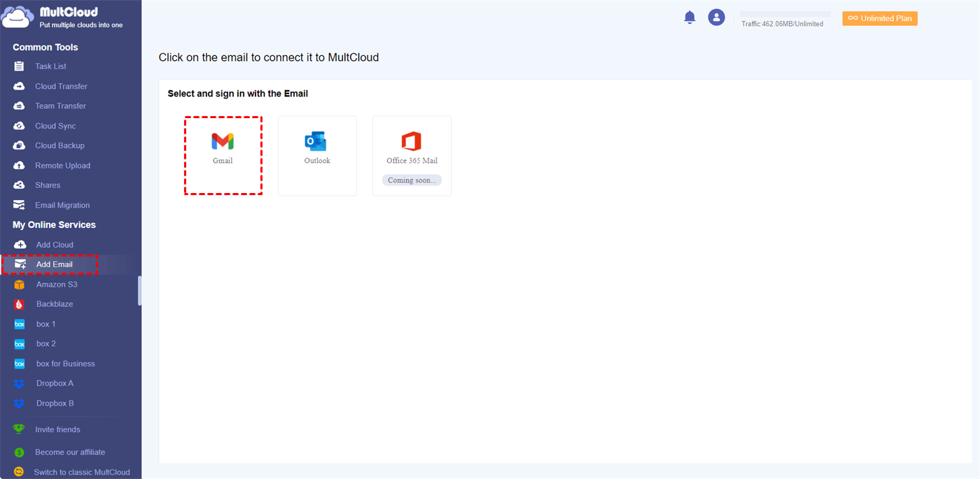
Task: Click the Remote Upload icon
Action: 20,166
